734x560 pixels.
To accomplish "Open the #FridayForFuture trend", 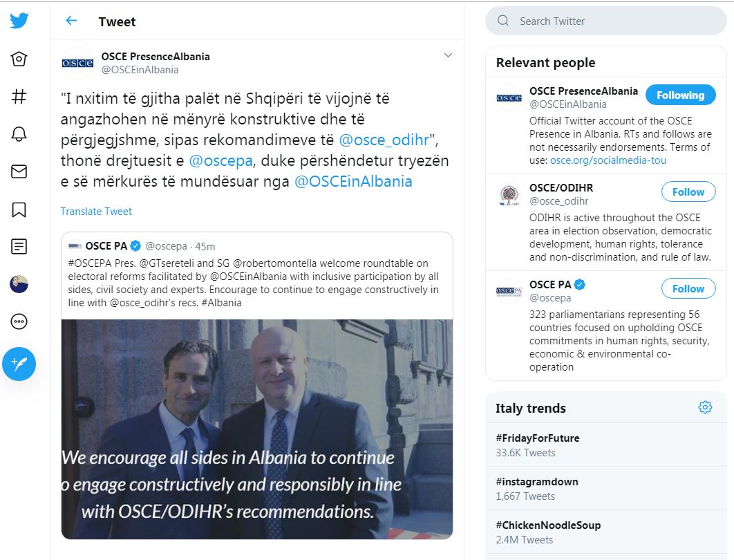I will (x=605, y=445).
